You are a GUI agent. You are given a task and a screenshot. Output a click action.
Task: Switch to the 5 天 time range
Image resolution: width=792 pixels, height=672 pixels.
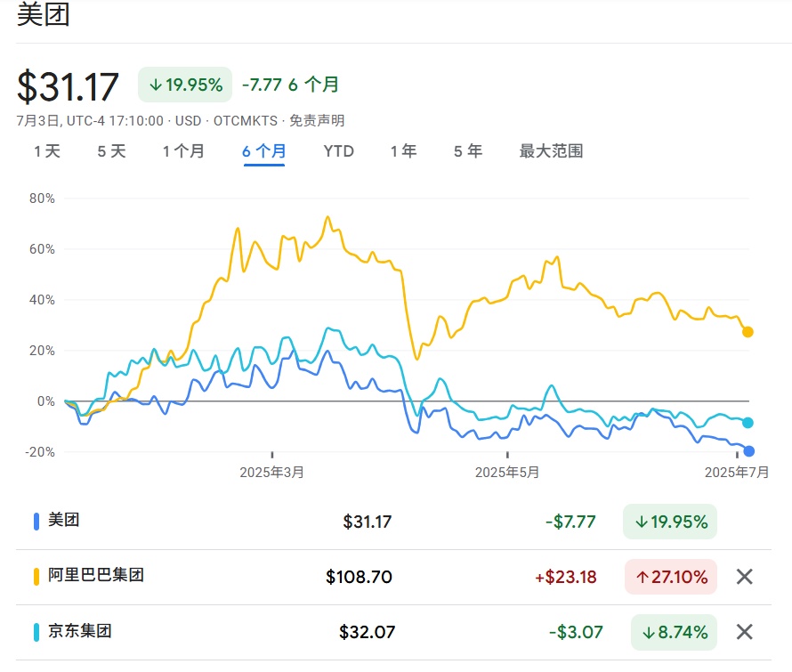click(111, 151)
